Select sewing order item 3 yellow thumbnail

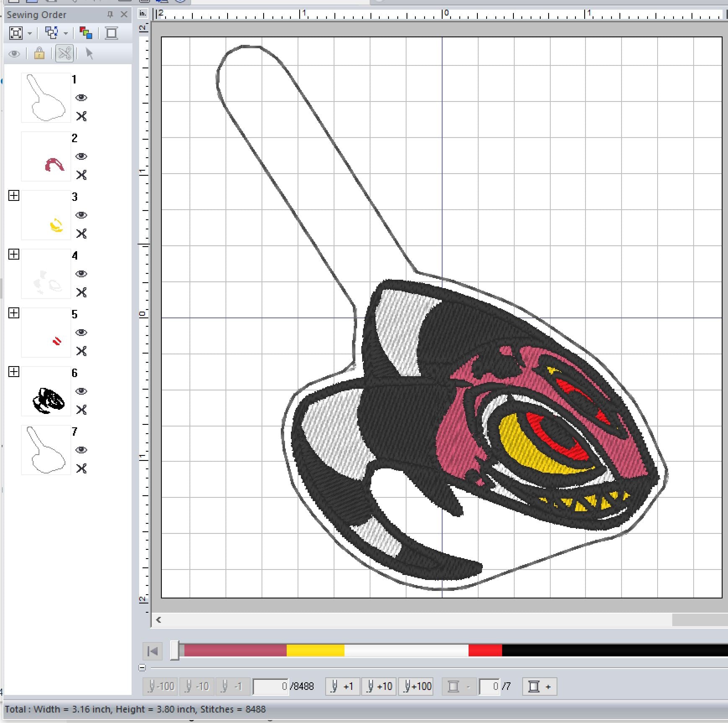pos(46,215)
